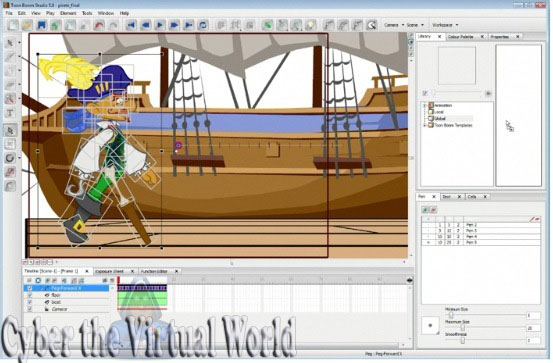Click the pen-eraser icon in pen list header

[535, 219]
